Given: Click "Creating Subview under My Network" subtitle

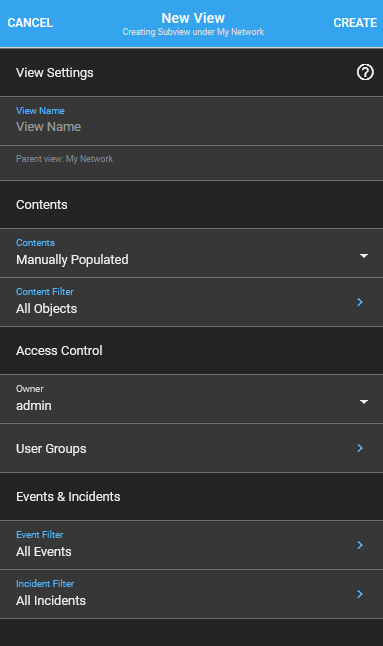Looking at the screenshot, I should tap(193, 32).
